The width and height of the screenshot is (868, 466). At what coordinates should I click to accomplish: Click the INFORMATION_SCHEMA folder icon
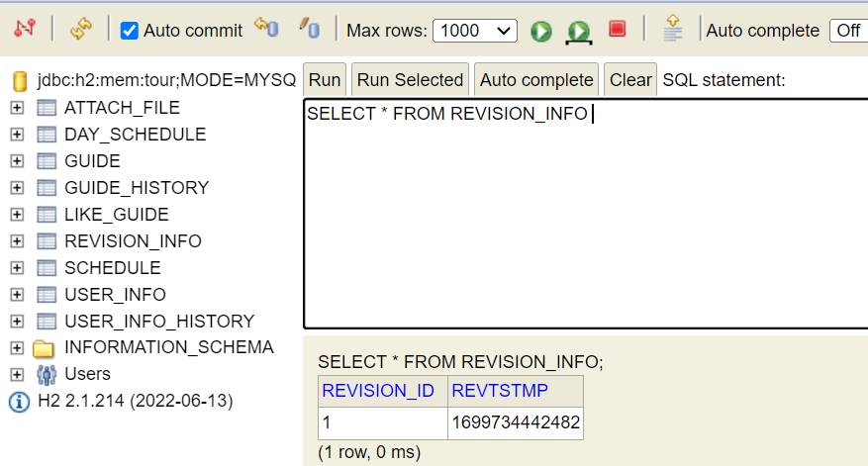coord(44,348)
